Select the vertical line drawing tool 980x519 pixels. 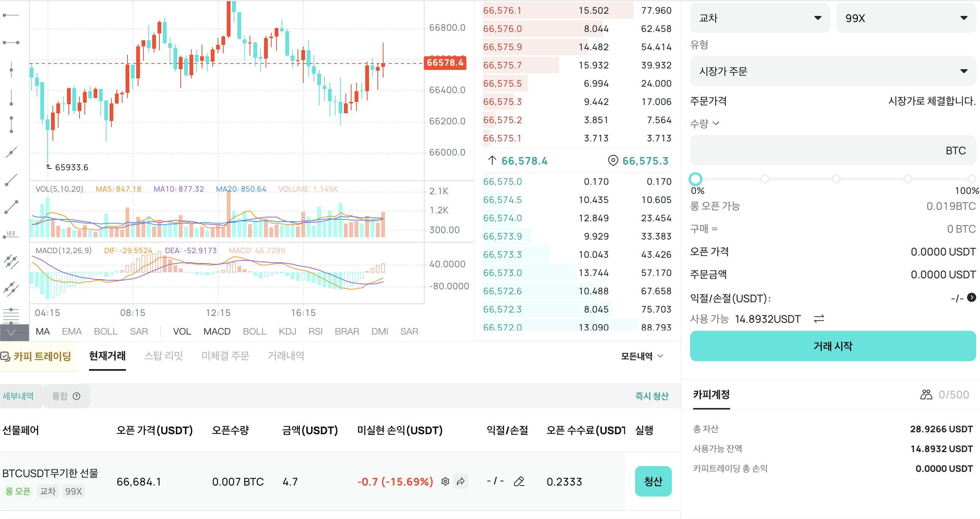pos(11,70)
